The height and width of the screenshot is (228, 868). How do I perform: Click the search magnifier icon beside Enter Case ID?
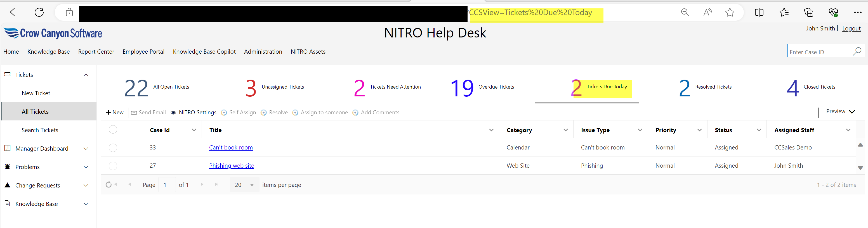[857, 51]
